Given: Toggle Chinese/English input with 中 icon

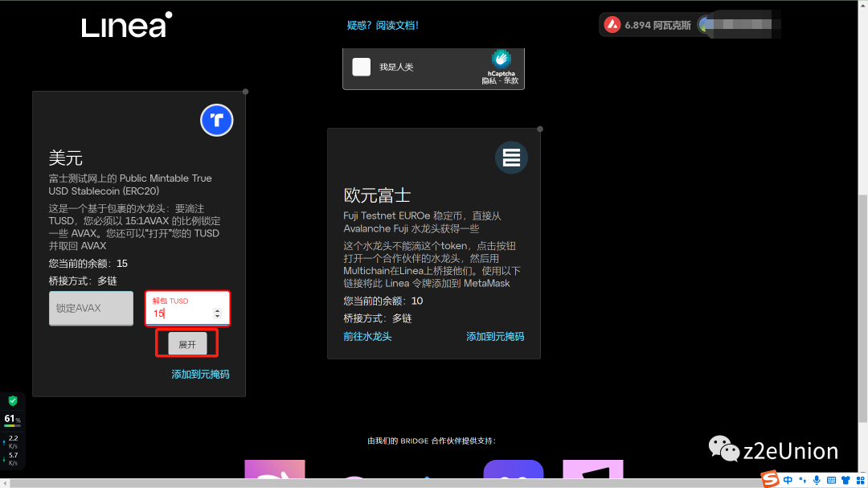Looking at the screenshot, I should pos(788,480).
